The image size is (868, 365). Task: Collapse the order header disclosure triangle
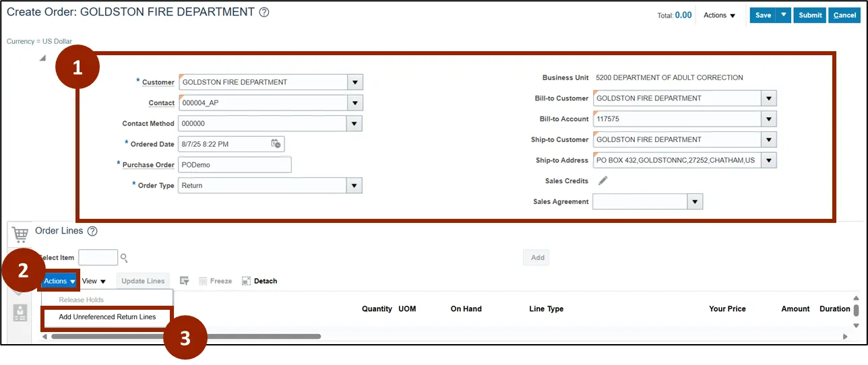pyautogui.click(x=42, y=58)
